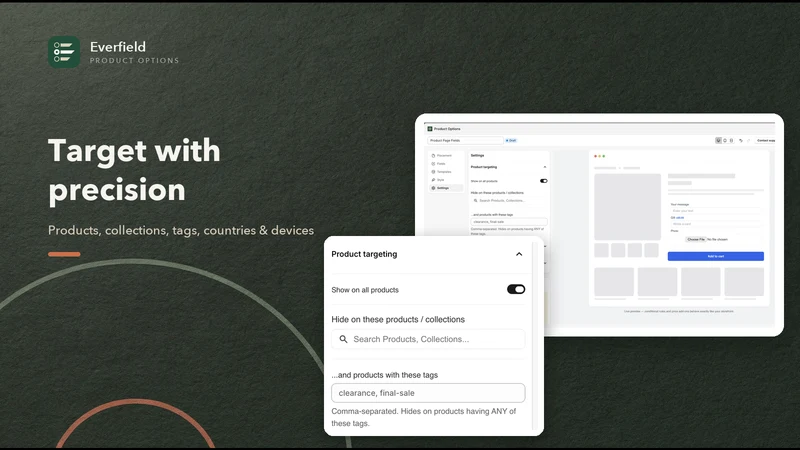The image size is (800, 450).
Task: Click the Choose File button in the preview
Action: coord(695,239)
